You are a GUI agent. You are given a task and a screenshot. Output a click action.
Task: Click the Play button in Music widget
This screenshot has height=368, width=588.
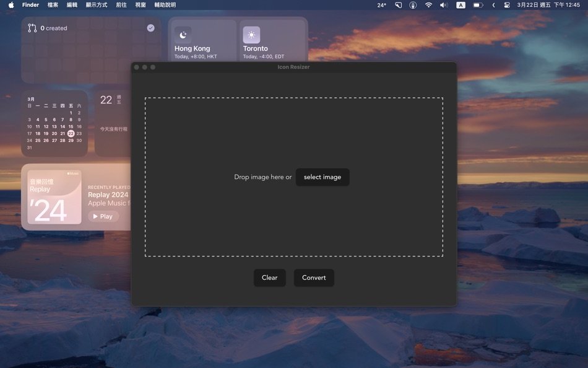[103, 216]
